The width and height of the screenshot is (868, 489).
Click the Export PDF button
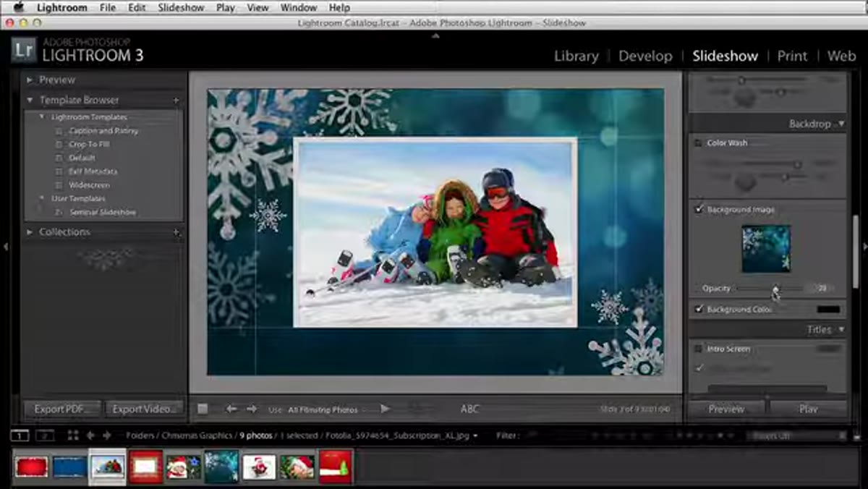point(61,409)
